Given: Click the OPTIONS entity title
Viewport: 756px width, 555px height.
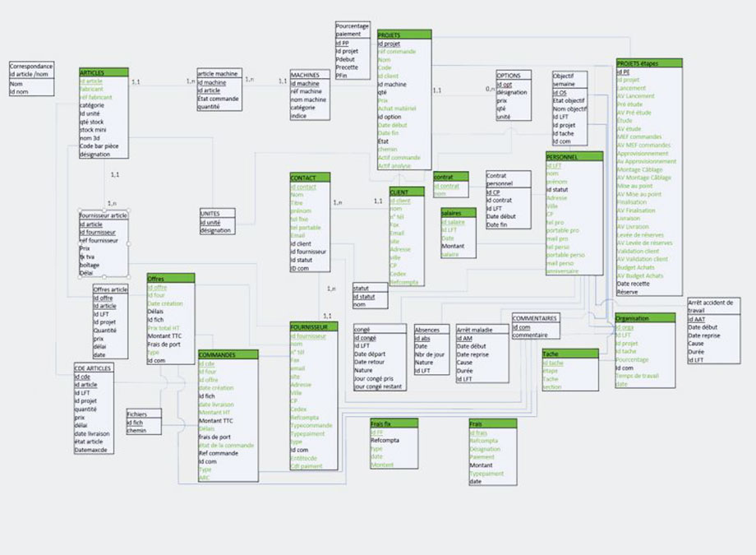Looking at the screenshot, I should coord(514,75).
